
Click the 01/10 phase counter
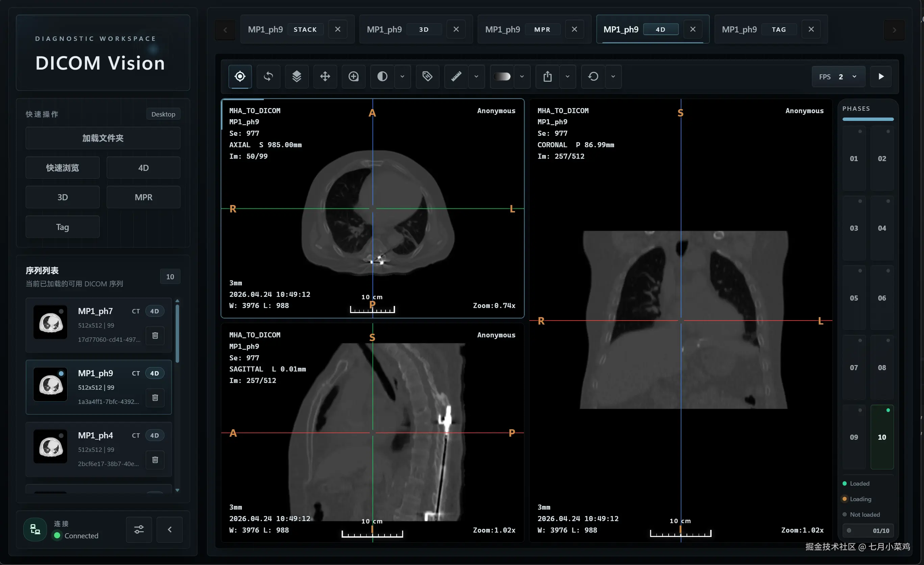(x=868, y=531)
